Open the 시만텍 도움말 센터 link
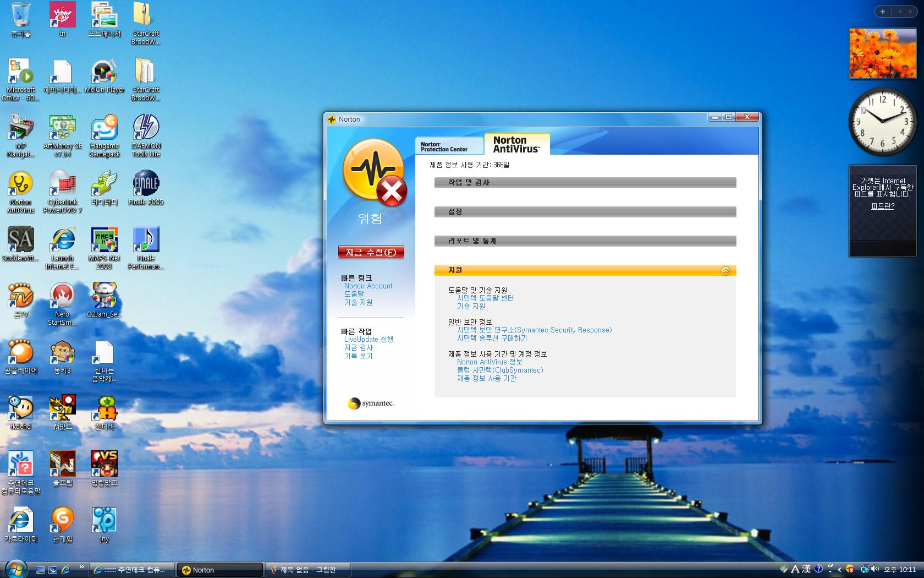Viewport: 924px width, 578px height. [x=485, y=298]
